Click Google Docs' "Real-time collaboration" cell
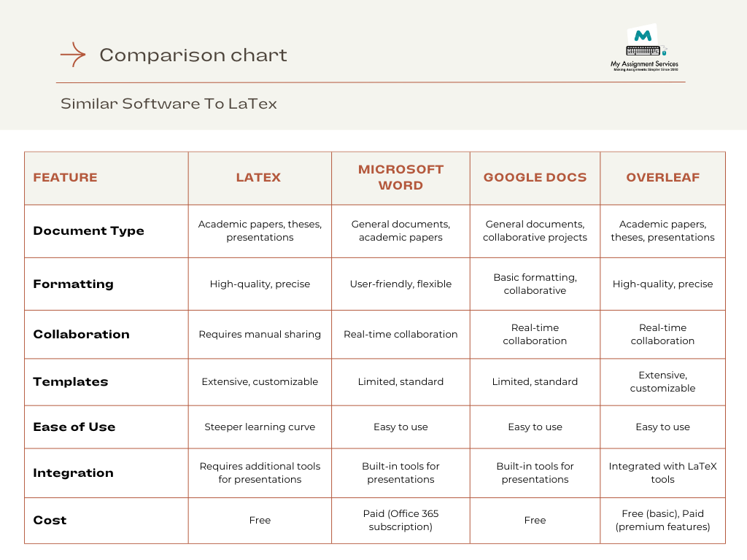The width and height of the screenshot is (747, 560). [x=535, y=334]
